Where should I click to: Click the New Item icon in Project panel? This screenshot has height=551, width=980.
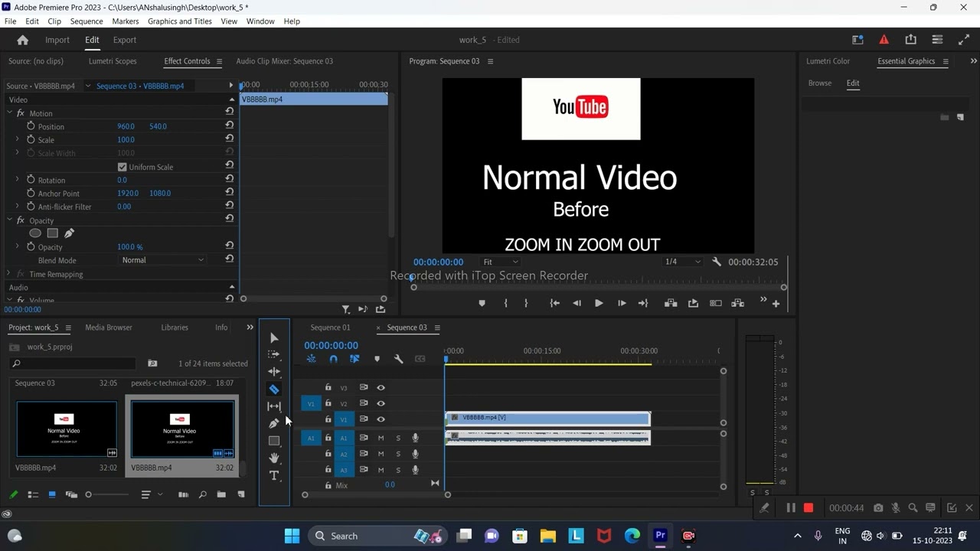click(240, 495)
